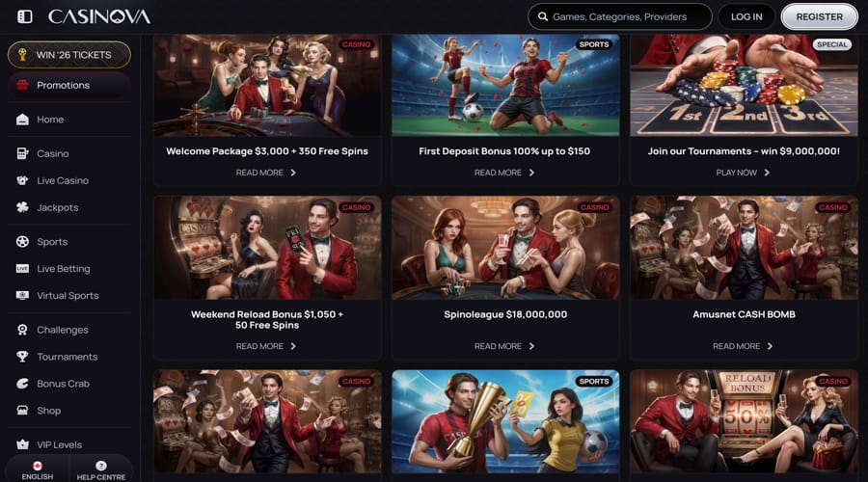Open the English language selector

(38, 469)
